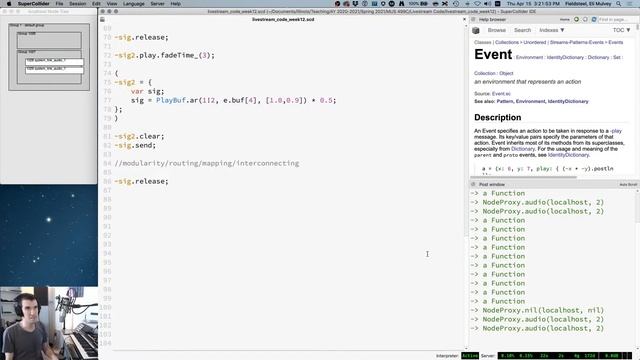Place cursor on ~sig.send; line
This screenshot has height=360, width=640.
click(135, 145)
